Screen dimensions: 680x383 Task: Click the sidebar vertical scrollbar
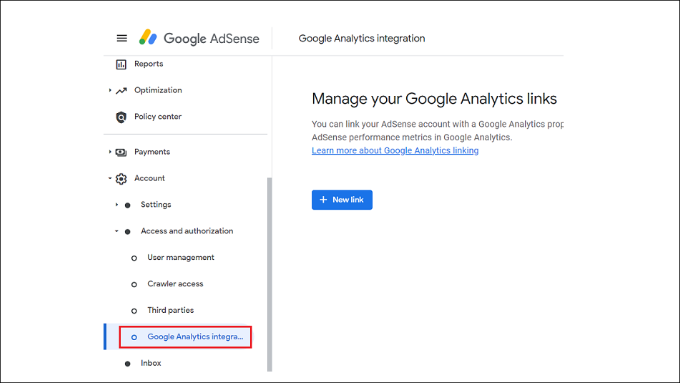[269, 274]
